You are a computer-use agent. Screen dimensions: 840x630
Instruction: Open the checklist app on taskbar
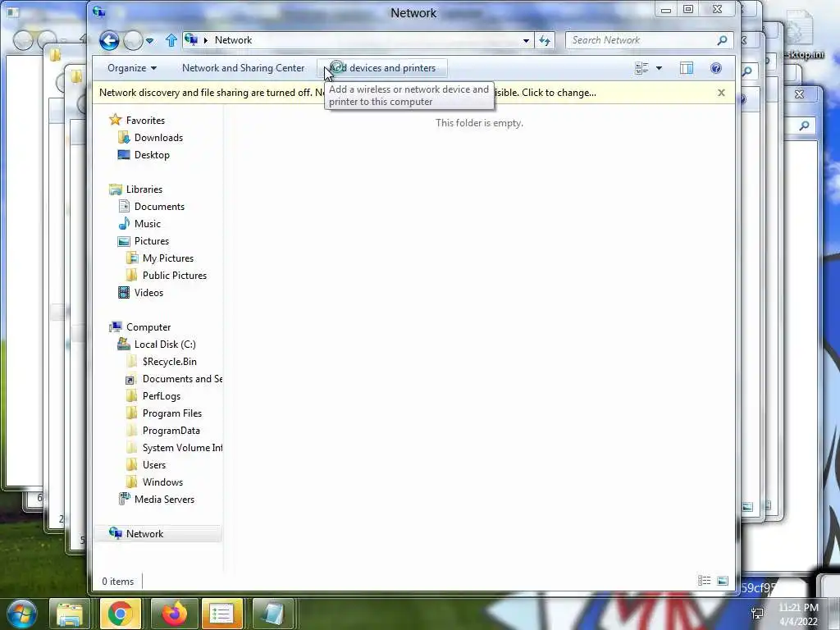point(221,614)
